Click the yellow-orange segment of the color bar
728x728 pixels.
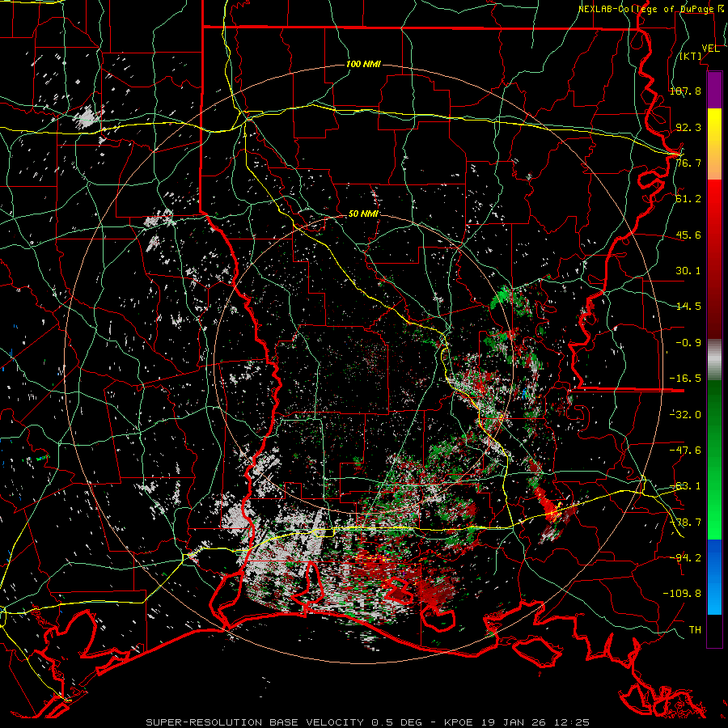[x=714, y=144]
